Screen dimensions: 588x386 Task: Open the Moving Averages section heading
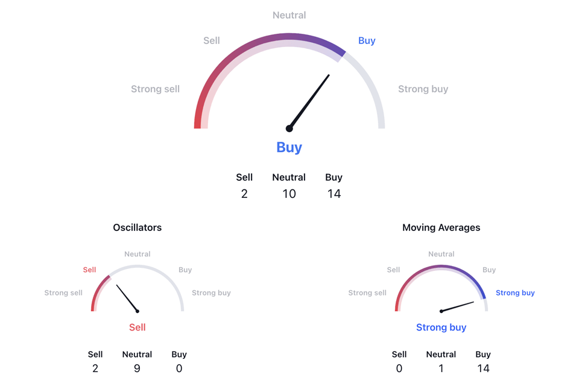click(x=441, y=227)
